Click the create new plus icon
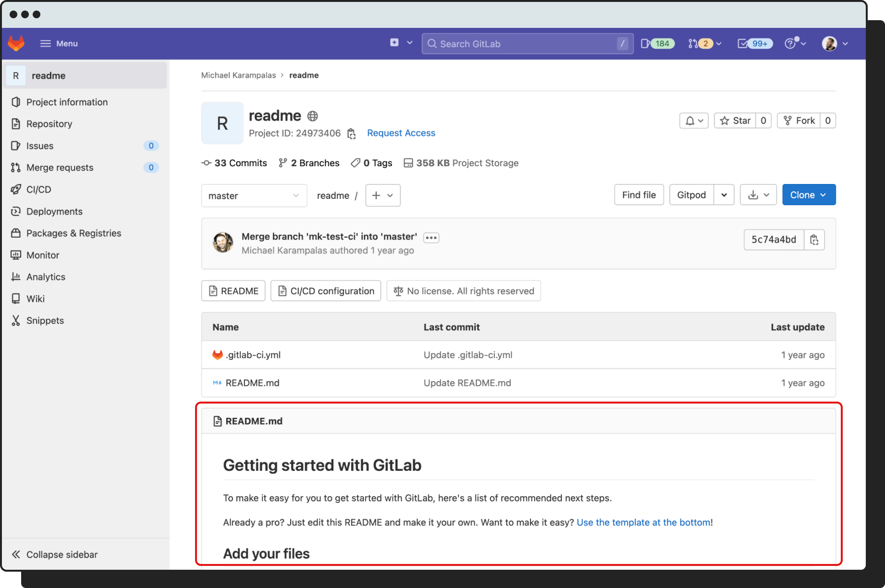The image size is (885, 588). click(394, 43)
